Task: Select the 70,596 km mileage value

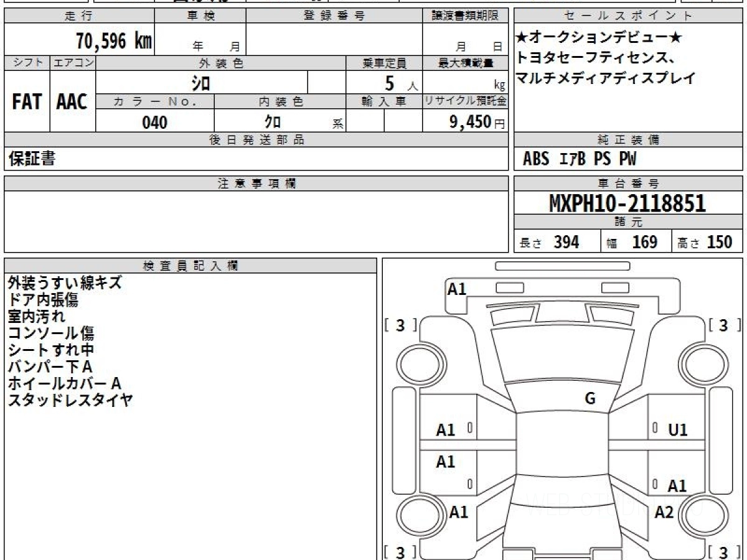Action: click(x=113, y=42)
